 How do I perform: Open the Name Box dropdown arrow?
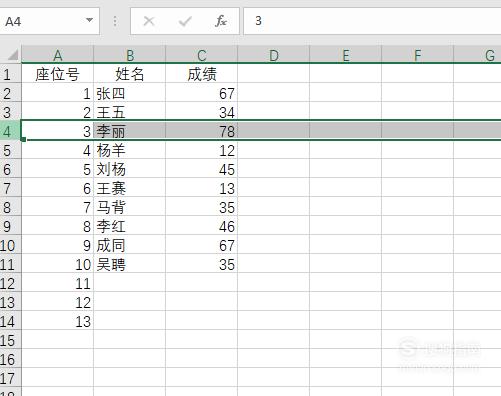89,20
